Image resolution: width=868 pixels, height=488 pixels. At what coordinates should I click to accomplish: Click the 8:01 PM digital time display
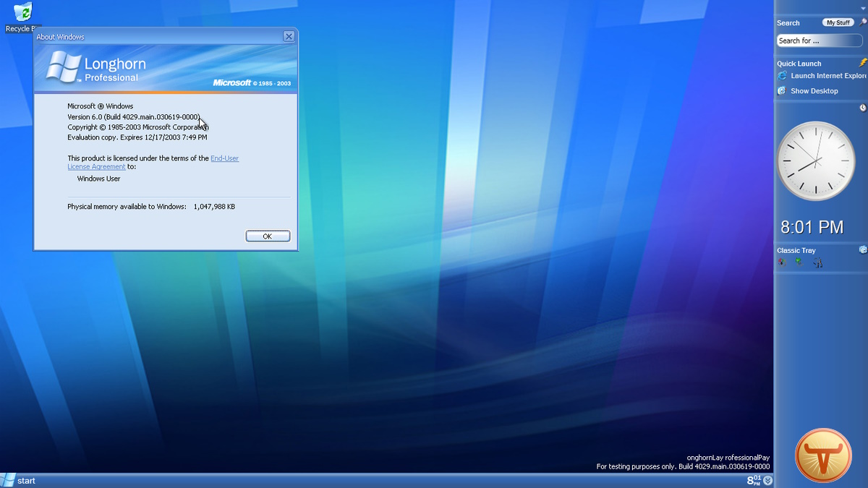pos(812,228)
